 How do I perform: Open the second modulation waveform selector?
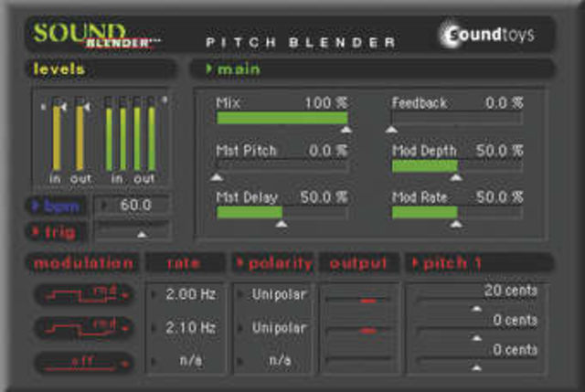click(84, 327)
